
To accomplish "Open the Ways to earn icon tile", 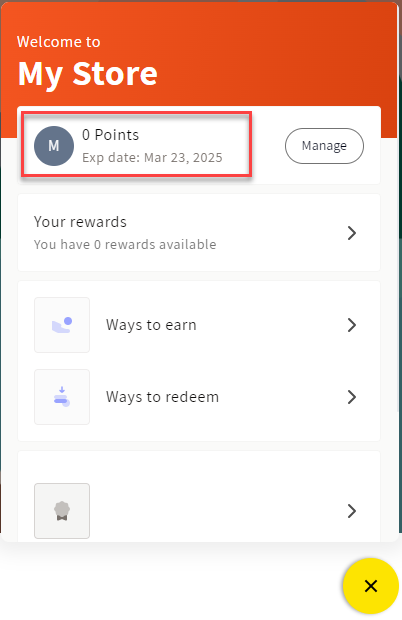I will click(62, 325).
